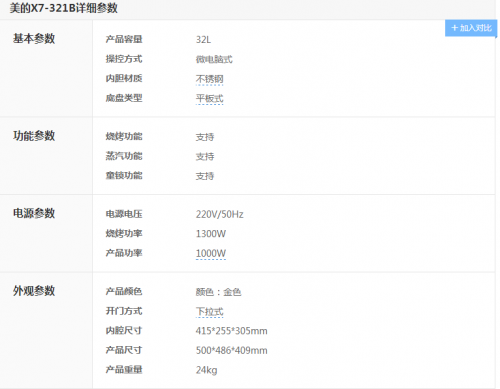Open the 下拉式 underlined link
Screen dimensions: 500x389
(x=209, y=312)
